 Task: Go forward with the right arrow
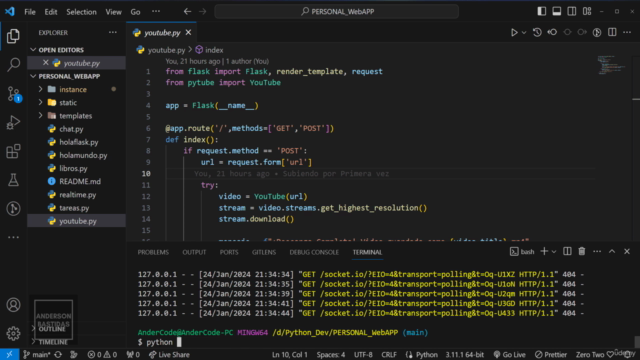pyautogui.click(x=202, y=11)
